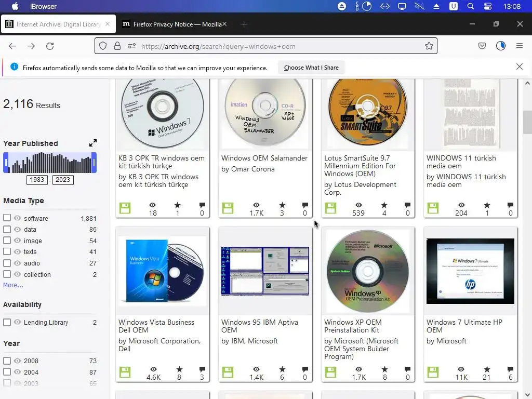Close the Firefox Privacy Notice tab
The image size is (532, 399).
pyautogui.click(x=224, y=24)
